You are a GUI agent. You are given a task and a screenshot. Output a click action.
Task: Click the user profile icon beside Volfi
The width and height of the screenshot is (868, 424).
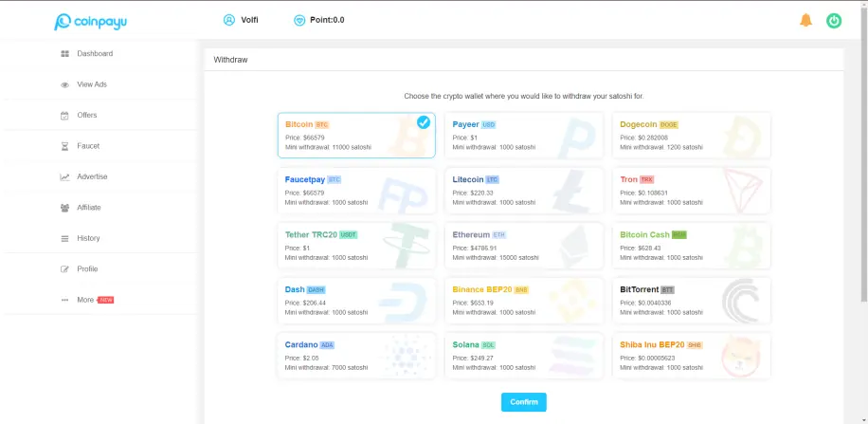pos(229,20)
